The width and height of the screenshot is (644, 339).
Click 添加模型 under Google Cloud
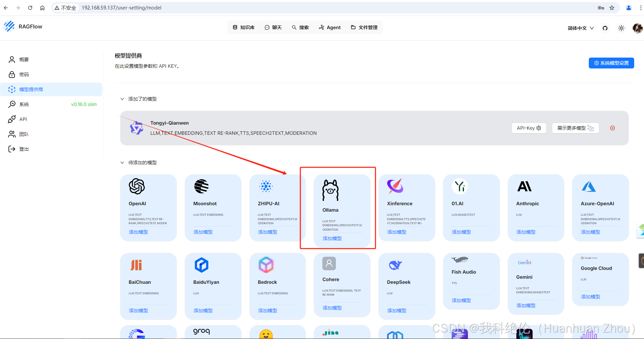coord(591,297)
